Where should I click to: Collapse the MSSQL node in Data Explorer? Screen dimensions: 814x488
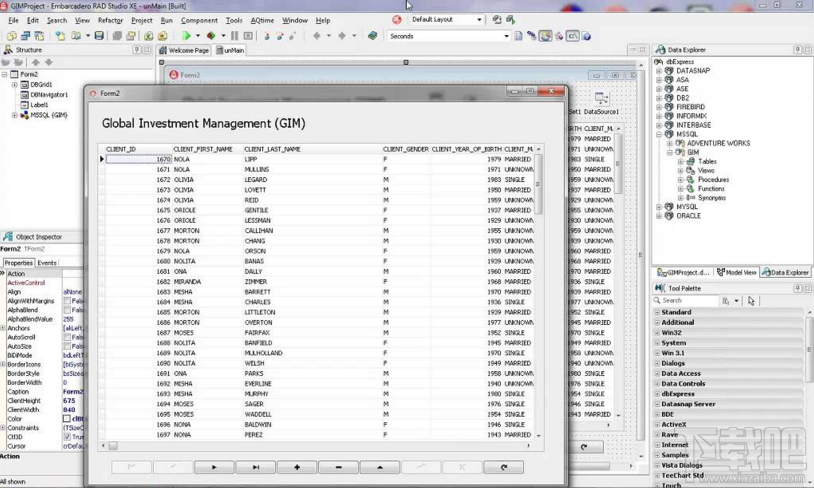tap(659, 134)
